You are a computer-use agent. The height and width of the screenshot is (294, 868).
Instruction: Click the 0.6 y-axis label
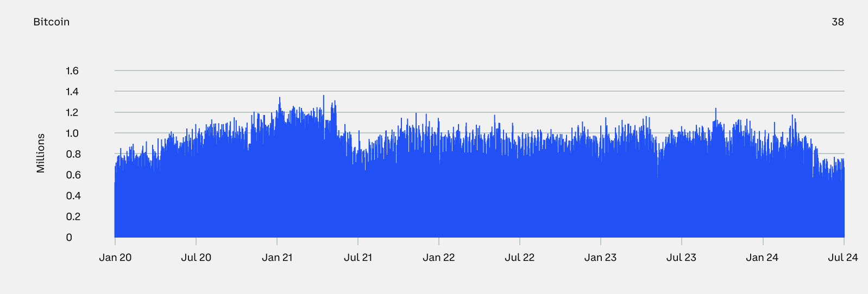click(x=72, y=175)
